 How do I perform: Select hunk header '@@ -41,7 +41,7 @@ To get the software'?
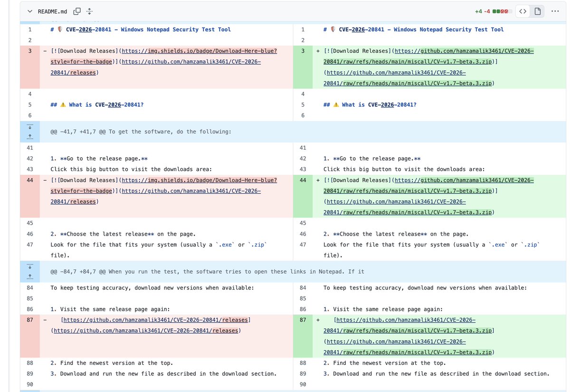point(141,132)
